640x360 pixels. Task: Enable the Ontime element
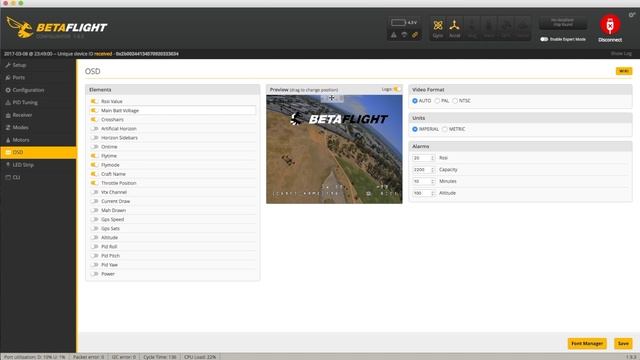(x=94, y=147)
